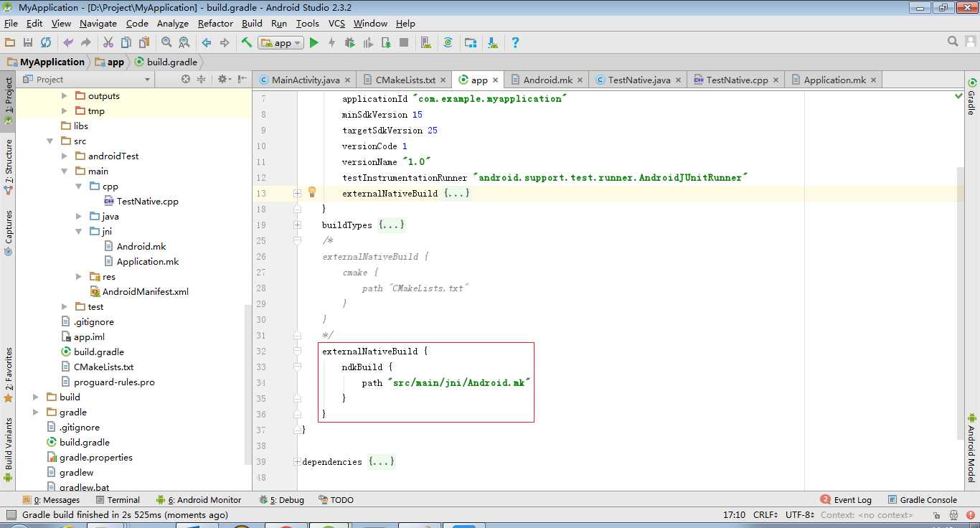Navigate Forward with the right arrow icon
Viewport: 980px width, 528px height.
pos(224,42)
